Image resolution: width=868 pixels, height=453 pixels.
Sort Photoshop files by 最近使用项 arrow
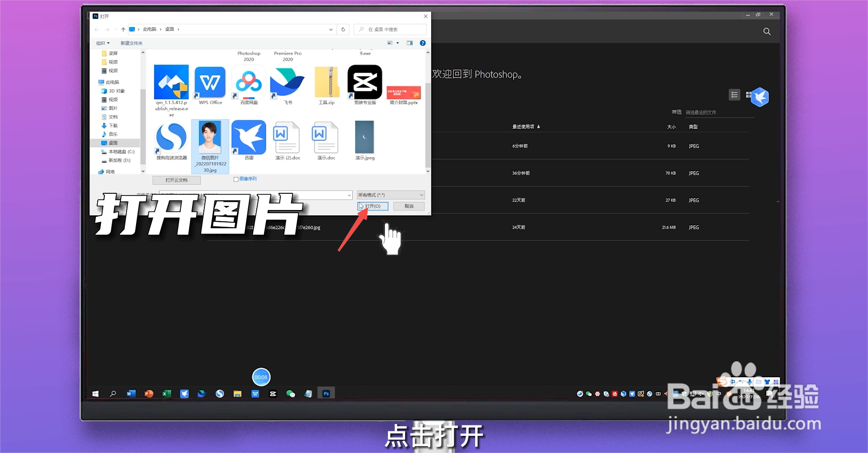538,127
